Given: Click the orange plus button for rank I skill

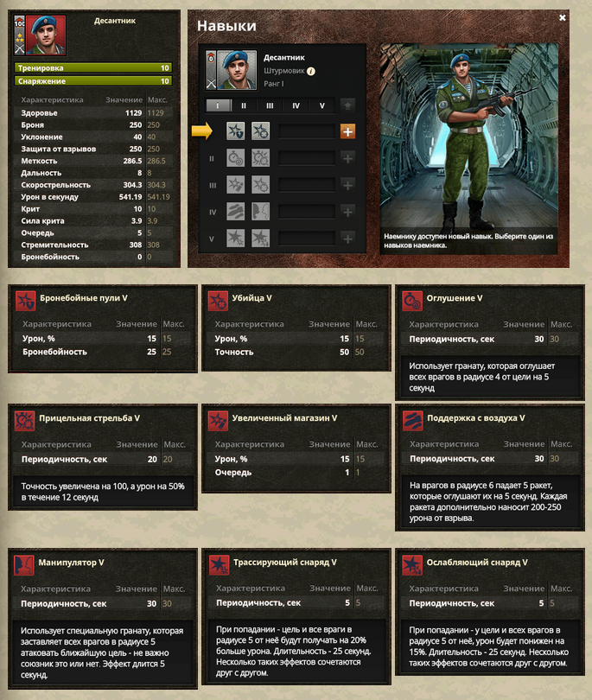Looking at the screenshot, I should tap(347, 131).
